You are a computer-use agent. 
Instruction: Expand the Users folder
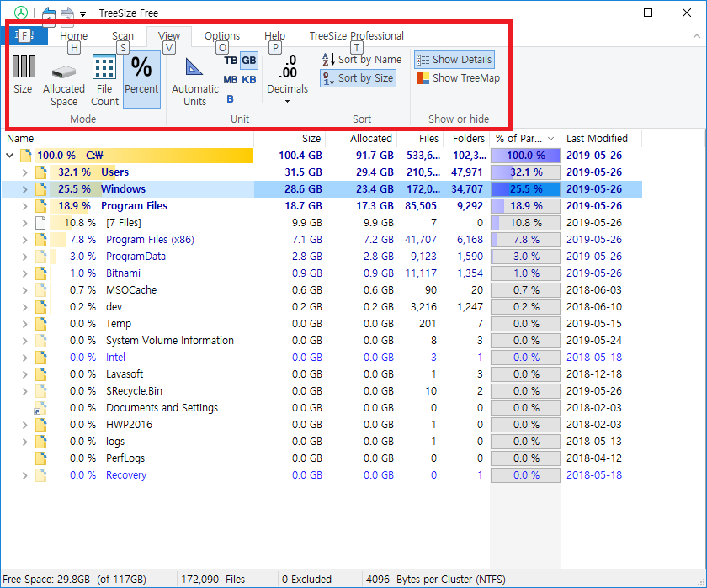click(24, 172)
